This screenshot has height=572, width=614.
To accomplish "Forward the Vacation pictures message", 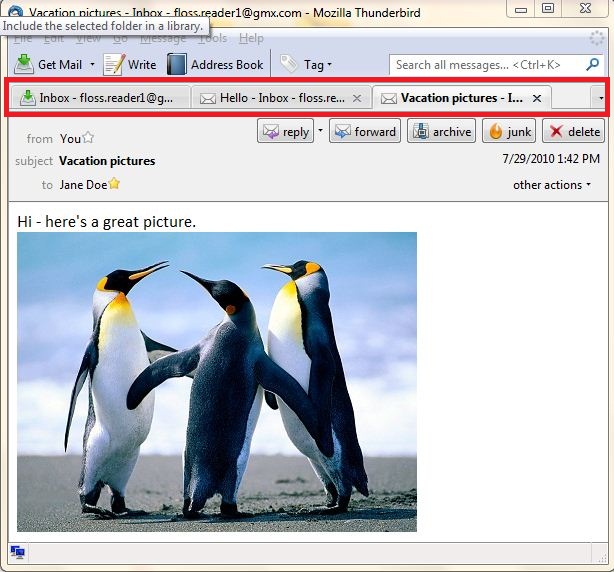I will (x=365, y=132).
